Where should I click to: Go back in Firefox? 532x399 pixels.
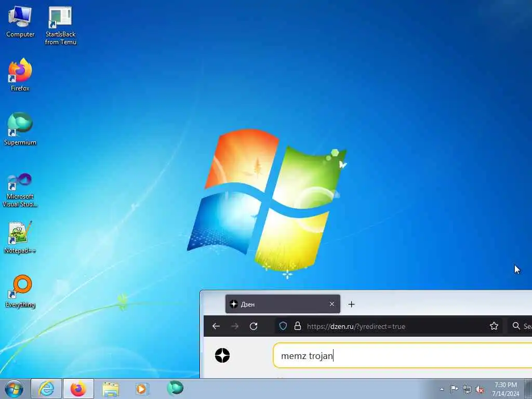[x=216, y=326]
